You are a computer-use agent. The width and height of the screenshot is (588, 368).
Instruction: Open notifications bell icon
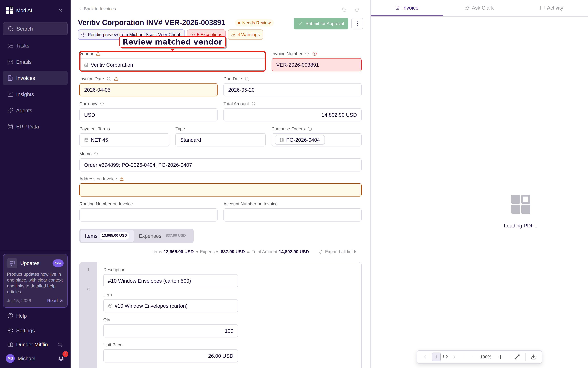click(61, 358)
